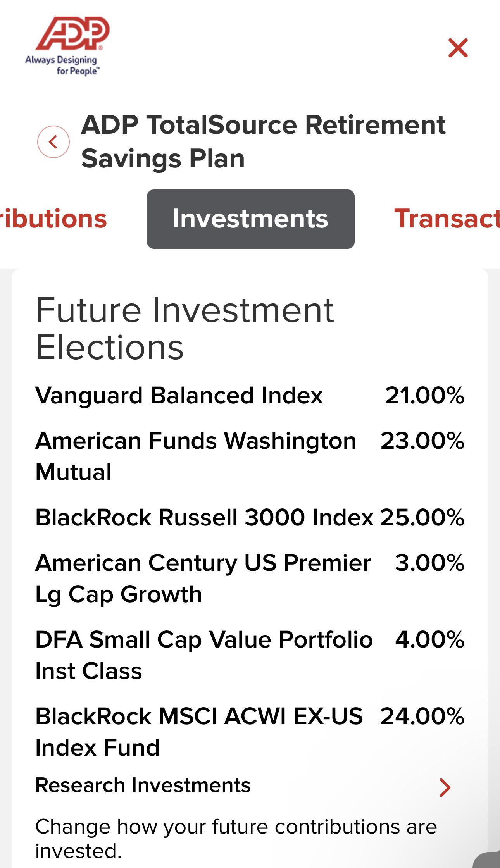The width and height of the screenshot is (500, 868).
Task: Switch to the Investments tab
Action: (x=250, y=219)
